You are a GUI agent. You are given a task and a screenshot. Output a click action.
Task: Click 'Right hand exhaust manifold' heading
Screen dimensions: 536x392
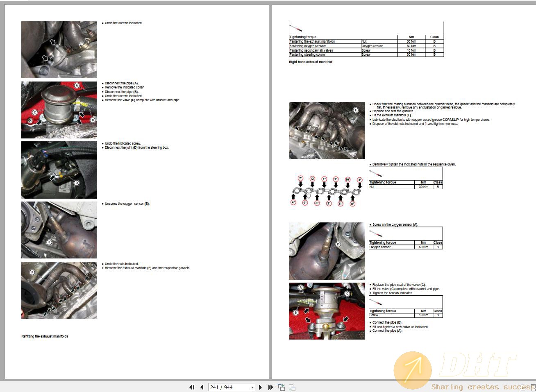click(x=311, y=62)
